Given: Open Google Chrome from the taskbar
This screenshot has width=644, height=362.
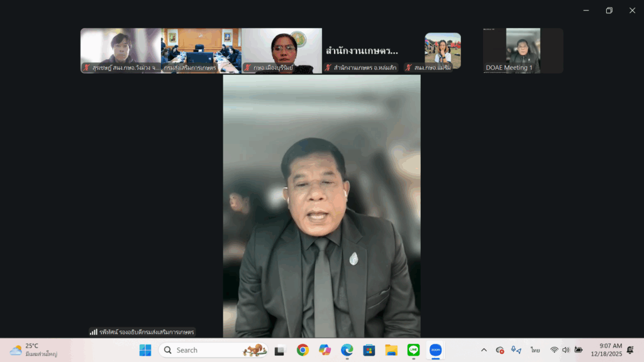Looking at the screenshot, I should click(303, 350).
